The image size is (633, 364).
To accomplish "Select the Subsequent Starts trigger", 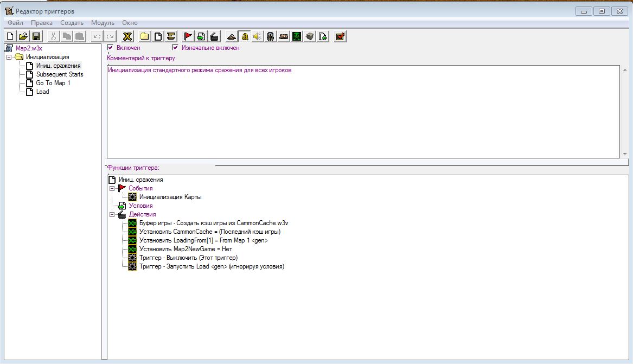I will coord(60,74).
